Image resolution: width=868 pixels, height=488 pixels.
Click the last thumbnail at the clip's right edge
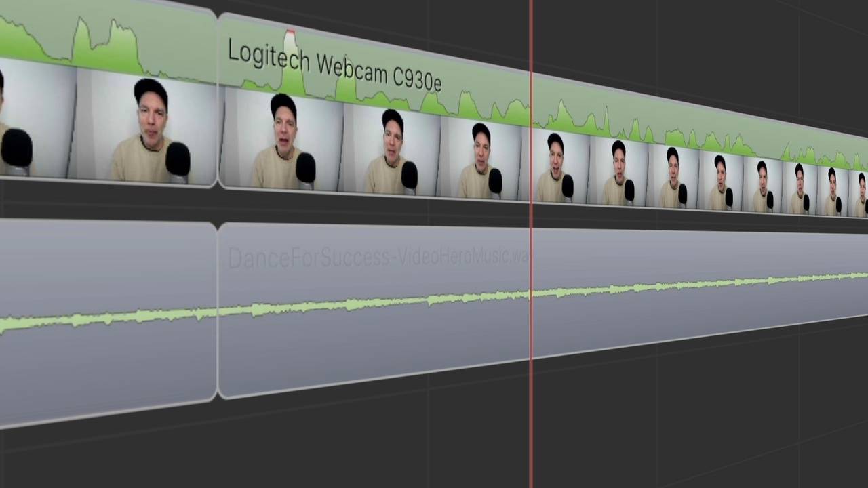click(x=860, y=195)
